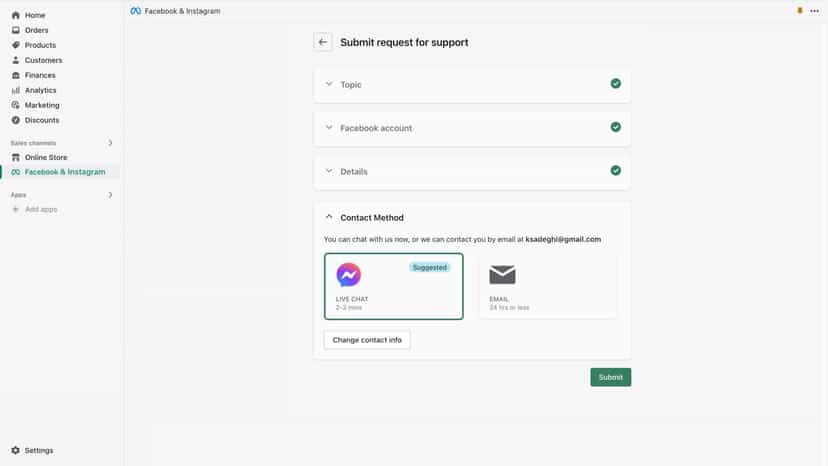Click the Details completed checkmark
Screen dimensions: 828x466
pos(616,170)
